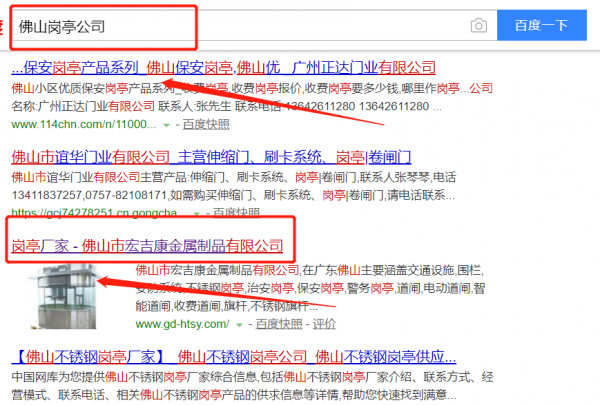Expand dropdown arrow beside www.114chn.com URL

167,125
